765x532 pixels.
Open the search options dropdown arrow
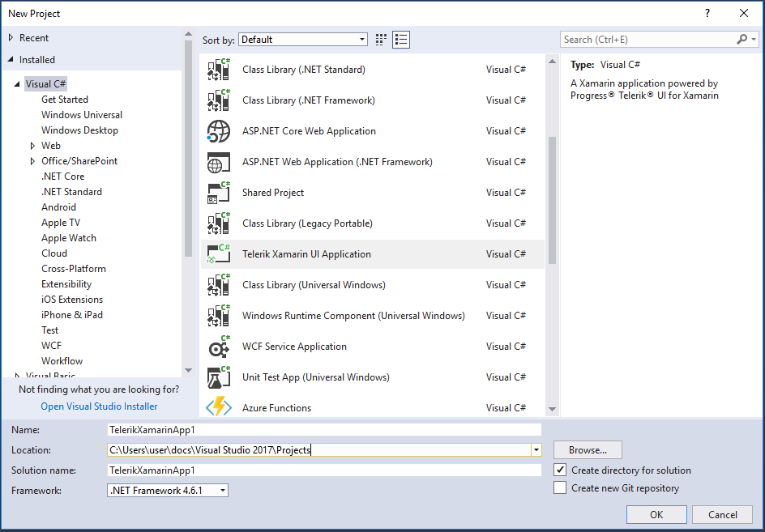(754, 40)
